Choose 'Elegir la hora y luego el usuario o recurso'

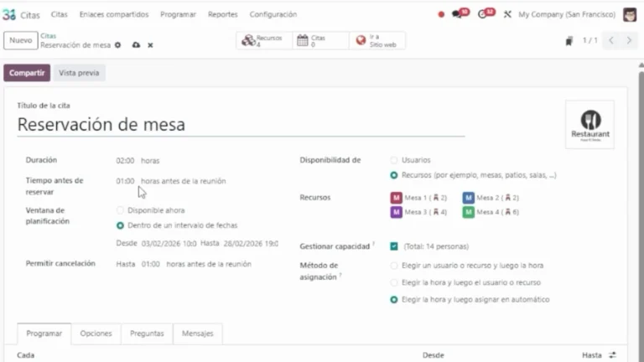[x=394, y=282]
